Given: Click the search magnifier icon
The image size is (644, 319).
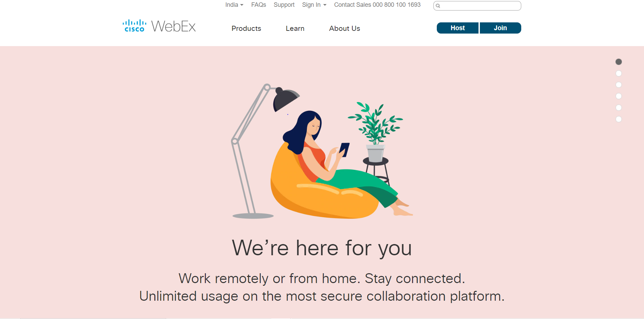Looking at the screenshot, I should [x=438, y=6].
